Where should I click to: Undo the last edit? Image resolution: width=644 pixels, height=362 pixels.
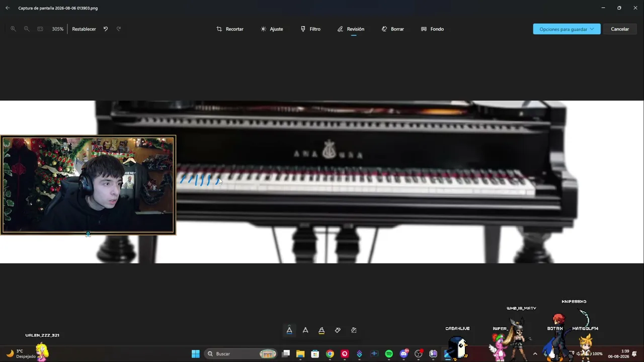coord(106,29)
